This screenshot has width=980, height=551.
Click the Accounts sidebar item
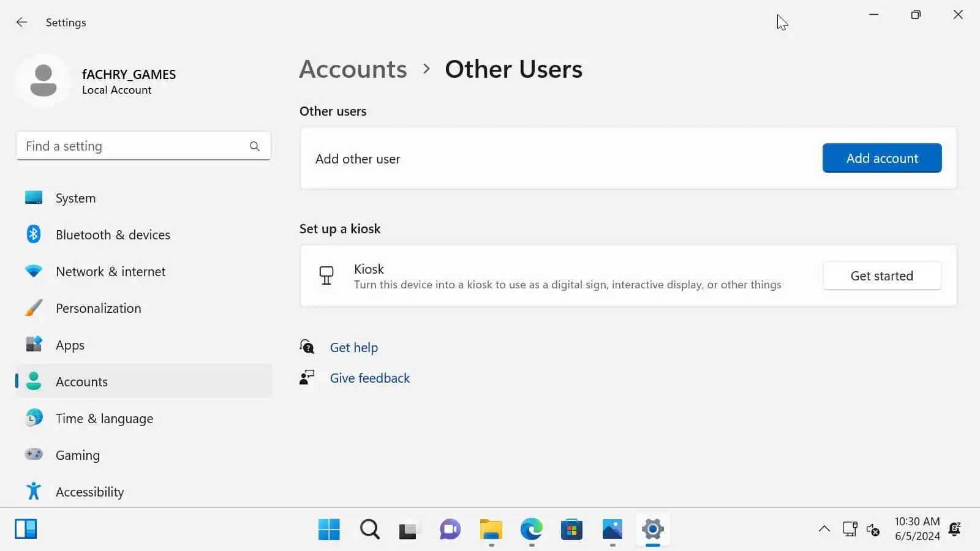(x=81, y=382)
